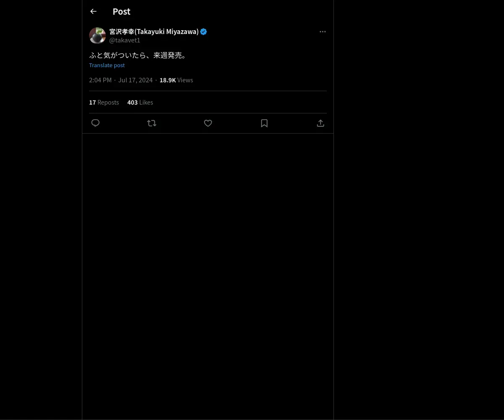Show the 403 Likes list
Screen dimensions: 504x420
(140, 102)
